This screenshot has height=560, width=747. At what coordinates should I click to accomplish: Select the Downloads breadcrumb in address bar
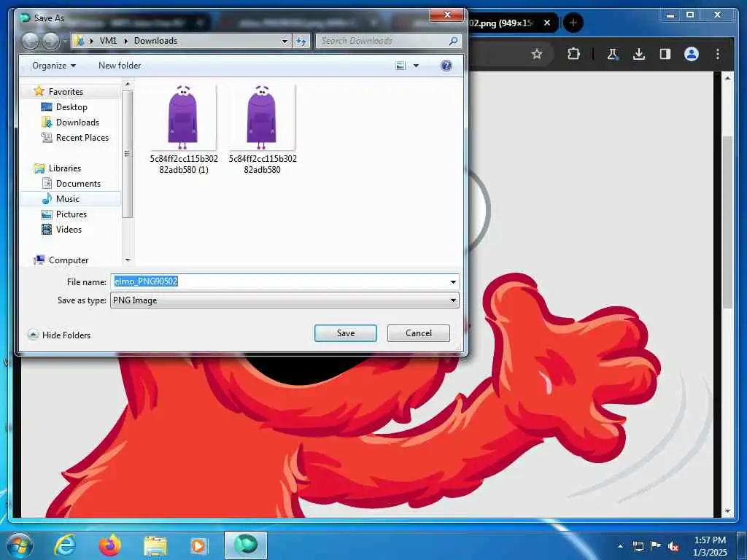[156, 41]
